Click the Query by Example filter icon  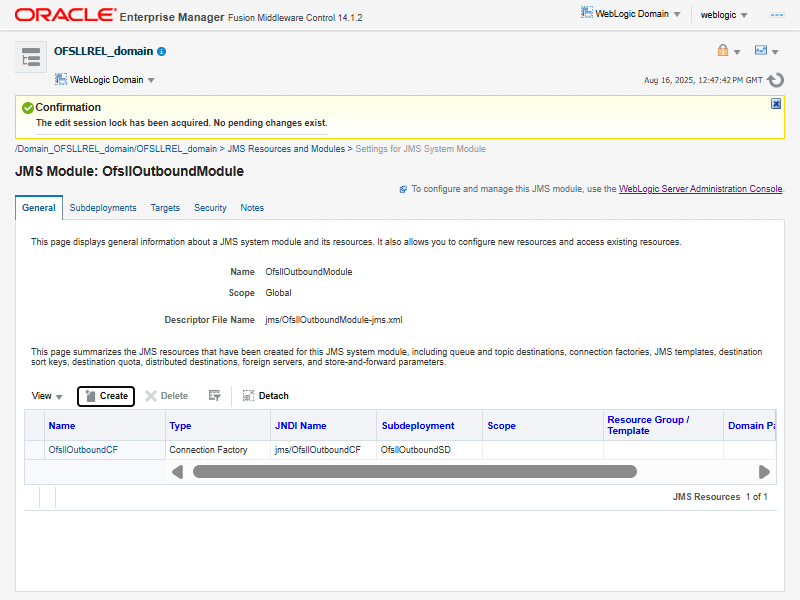click(214, 396)
